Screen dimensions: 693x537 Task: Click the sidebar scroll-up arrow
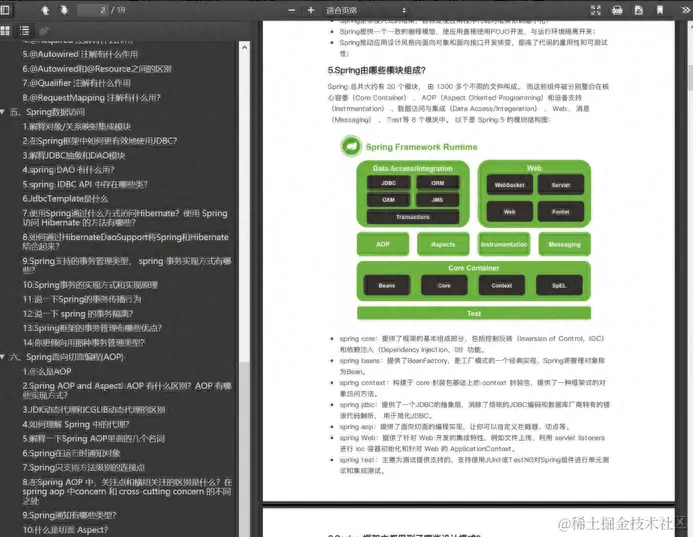[x=244, y=47]
